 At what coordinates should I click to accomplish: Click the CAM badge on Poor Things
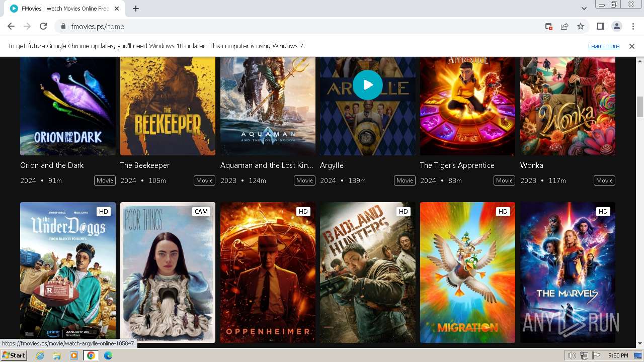click(201, 212)
